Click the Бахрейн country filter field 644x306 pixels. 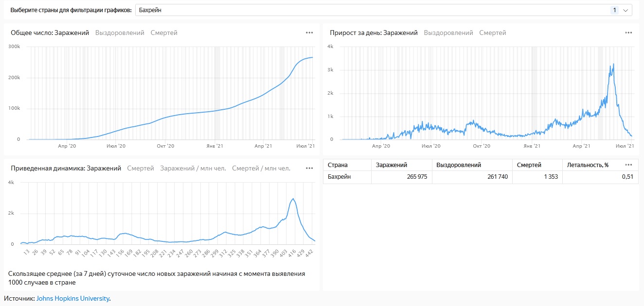pos(370,10)
